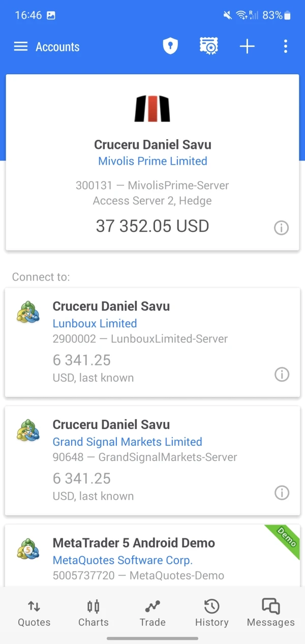Tap the shield password icon

point(170,47)
